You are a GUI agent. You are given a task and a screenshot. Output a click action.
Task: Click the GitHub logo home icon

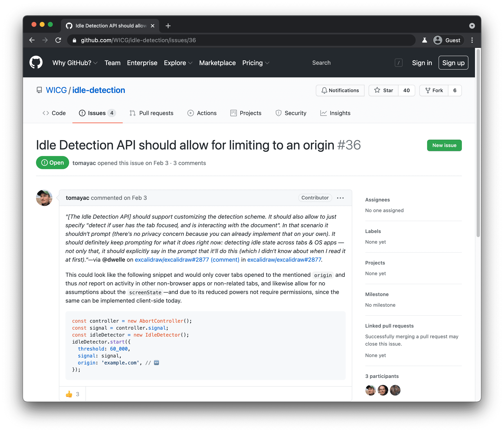[36, 63]
